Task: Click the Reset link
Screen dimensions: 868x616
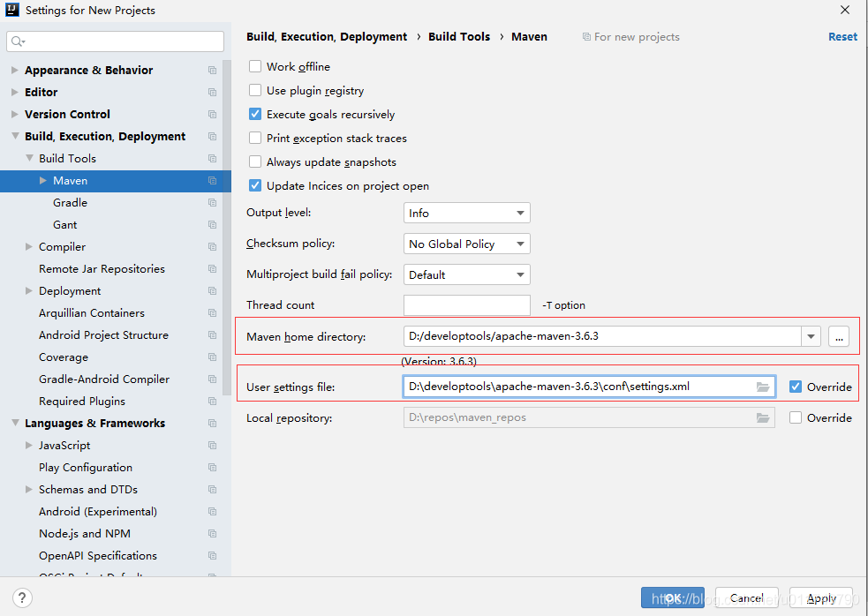Action: pyautogui.click(x=842, y=36)
